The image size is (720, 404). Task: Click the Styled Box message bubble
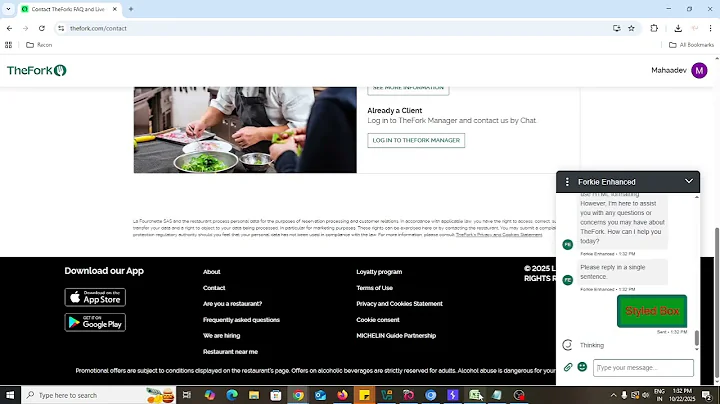(x=652, y=311)
